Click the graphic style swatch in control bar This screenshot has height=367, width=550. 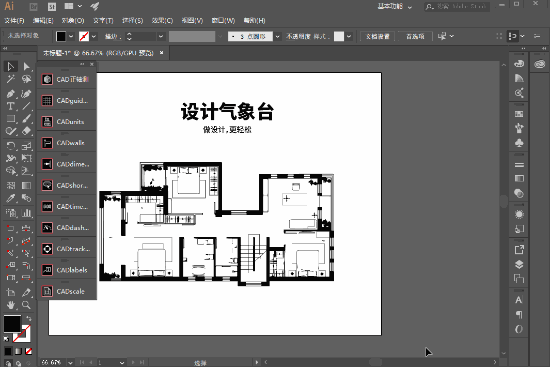tap(339, 36)
